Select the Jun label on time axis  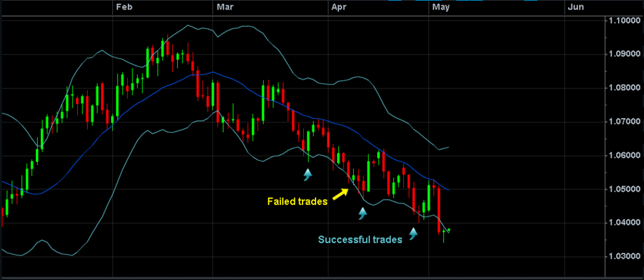tap(575, 7)
